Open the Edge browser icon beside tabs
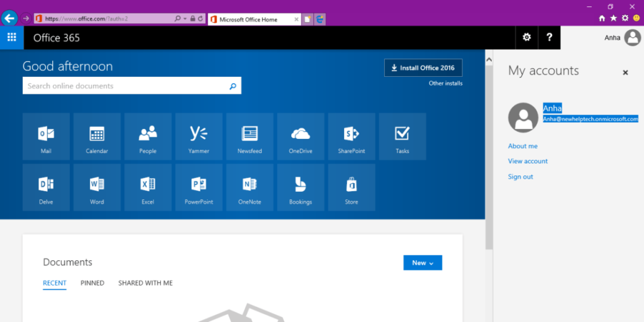This screenshot has height=322, width=644. [320, 19]
